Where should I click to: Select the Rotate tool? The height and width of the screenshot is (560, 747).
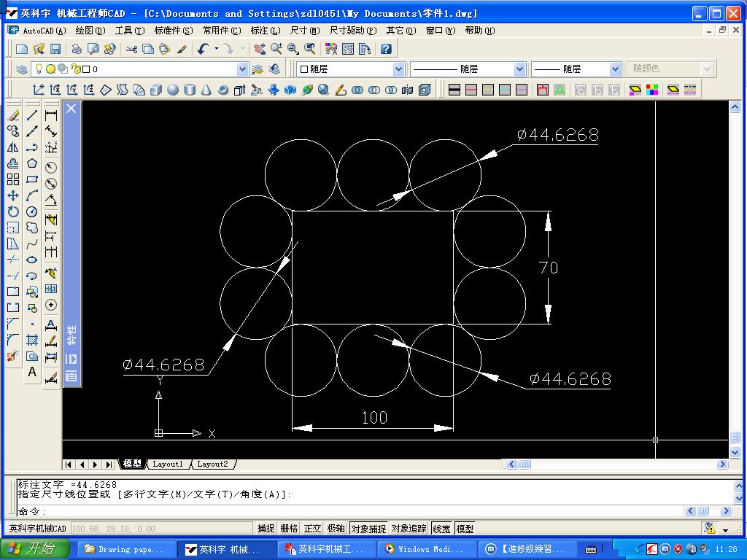tap(13, 211)
